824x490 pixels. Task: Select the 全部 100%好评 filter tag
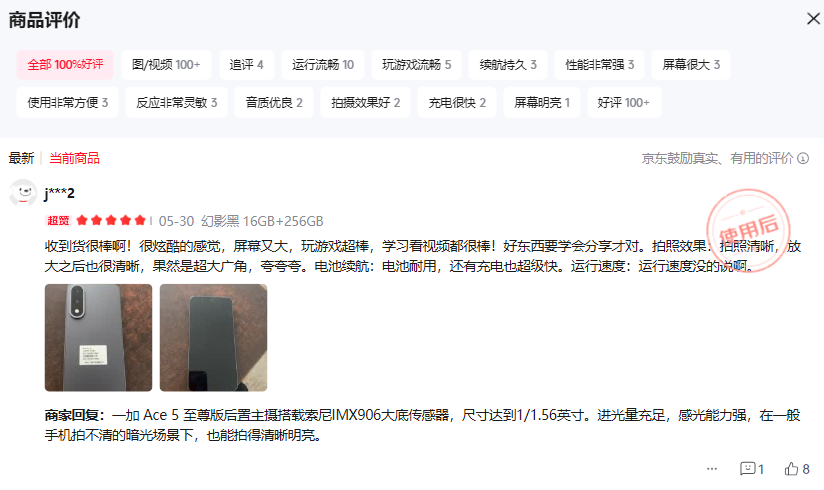point(65,65)
